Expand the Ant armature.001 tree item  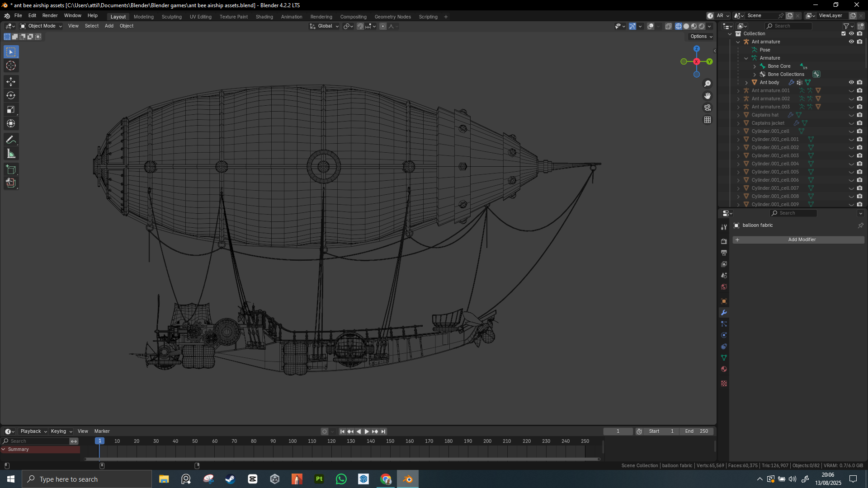point(738,91)
